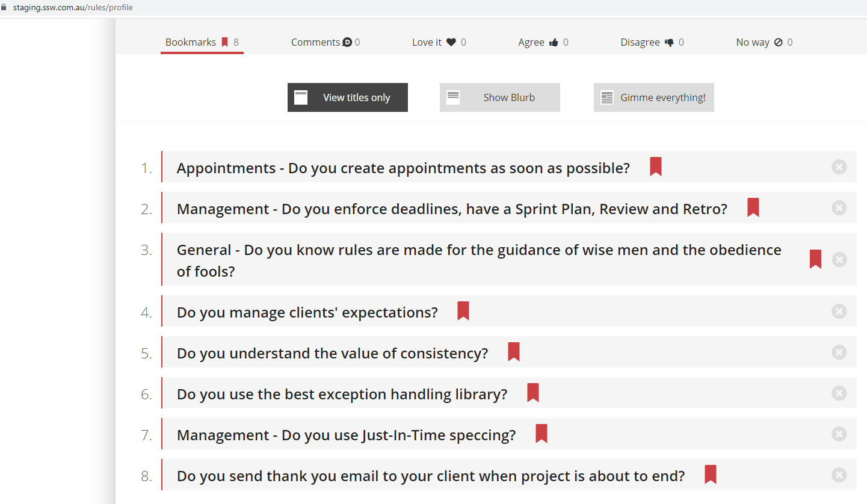This screenshot has height=504, width=867.
Task: Remove bookmark from wise men rule
Action: [x=816, y=259]
